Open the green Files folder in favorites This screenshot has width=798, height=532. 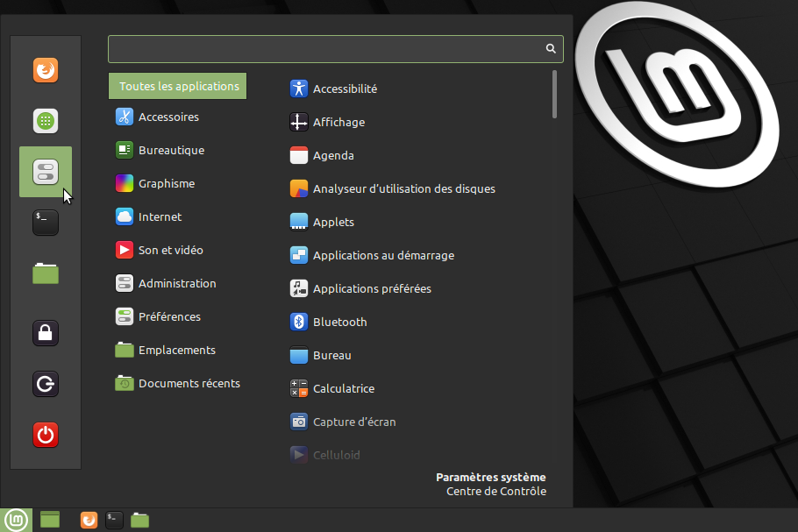pyautogui.click(x=46, y=273)
